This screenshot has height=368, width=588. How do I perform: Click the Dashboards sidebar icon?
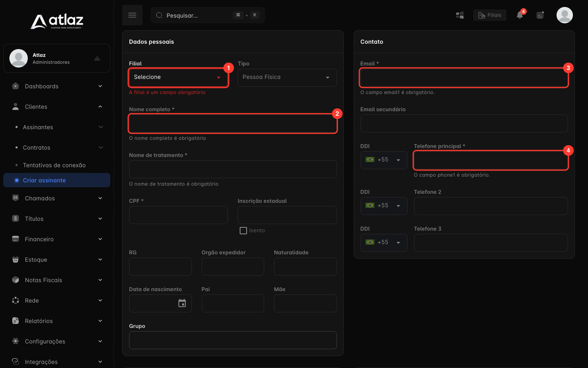(16, 86)
